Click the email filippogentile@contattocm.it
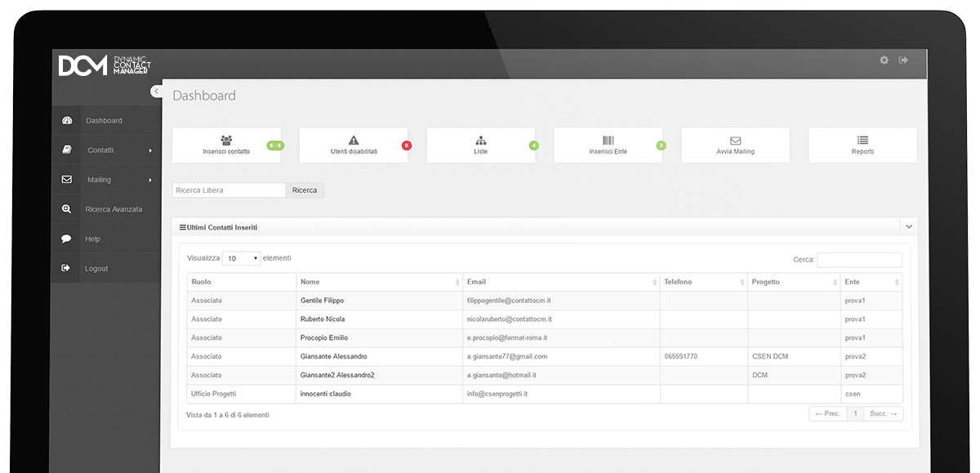This screenshot has width=980, height=473. 509,301
